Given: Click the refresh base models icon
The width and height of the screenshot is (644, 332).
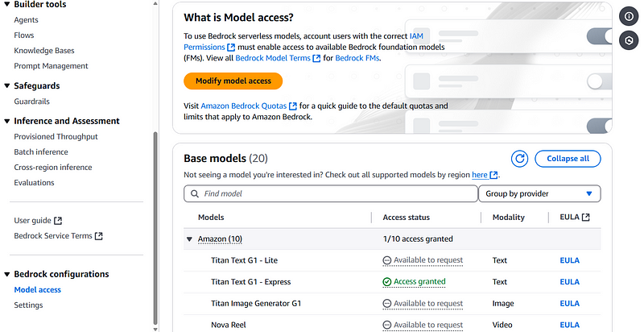Looking at the screenshot, I should click(519, 159).
